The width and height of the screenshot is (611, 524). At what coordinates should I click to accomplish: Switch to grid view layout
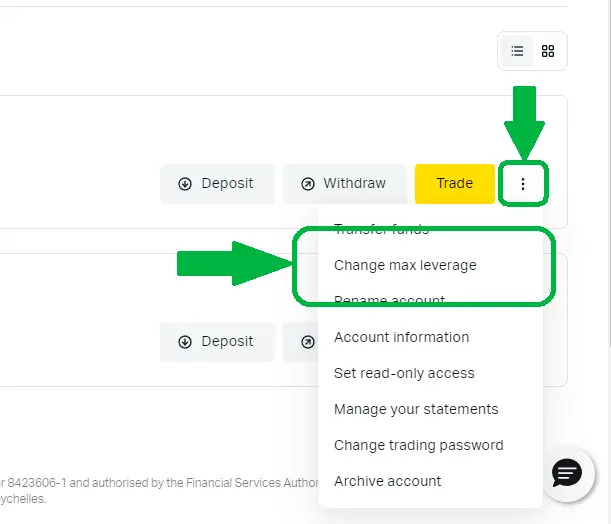pyautogui.click(x=548, y=51)
